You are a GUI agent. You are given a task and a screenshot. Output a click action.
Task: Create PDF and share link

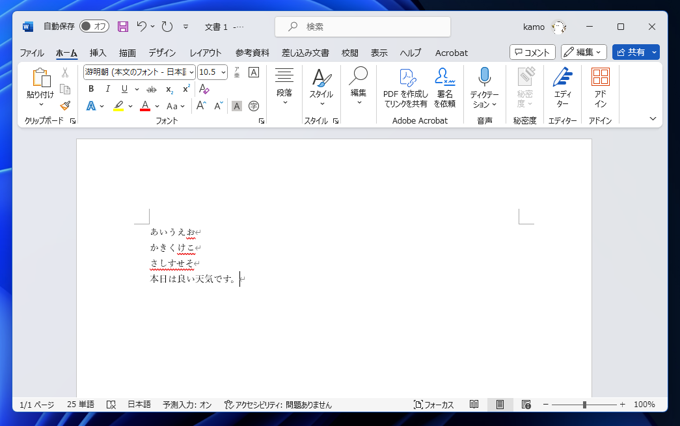pos(405,88)
